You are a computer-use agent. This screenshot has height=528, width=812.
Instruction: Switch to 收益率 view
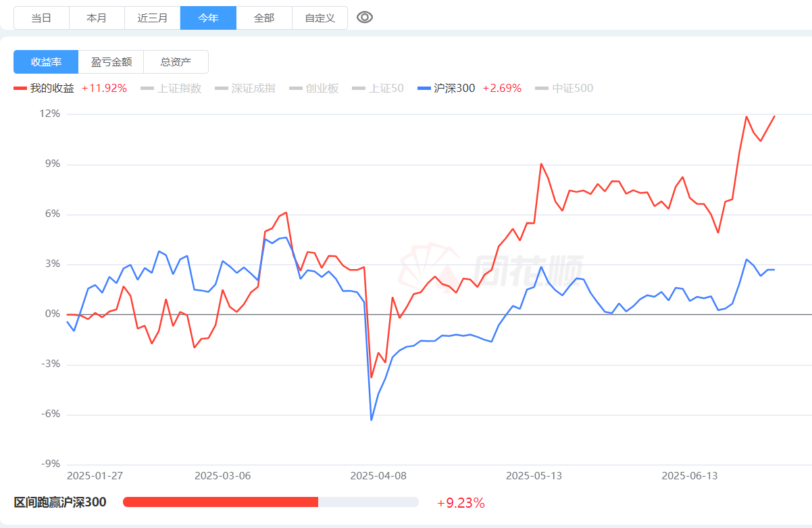pos(46,62)
